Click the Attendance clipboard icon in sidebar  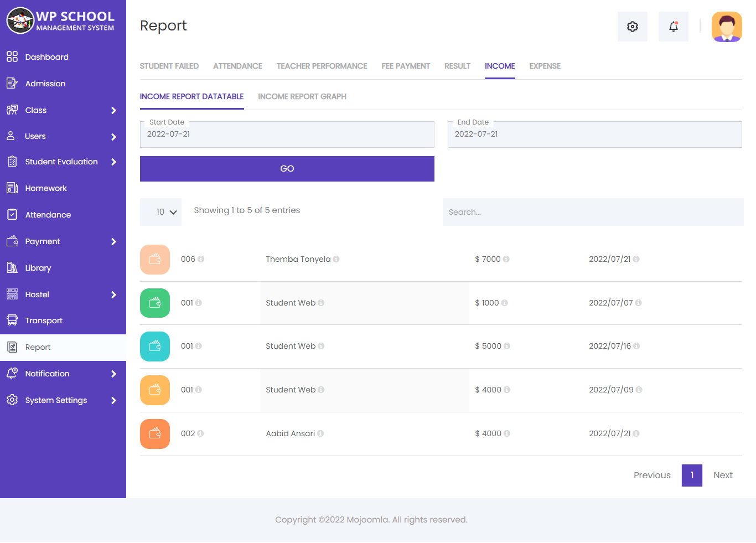click(12, 214)
